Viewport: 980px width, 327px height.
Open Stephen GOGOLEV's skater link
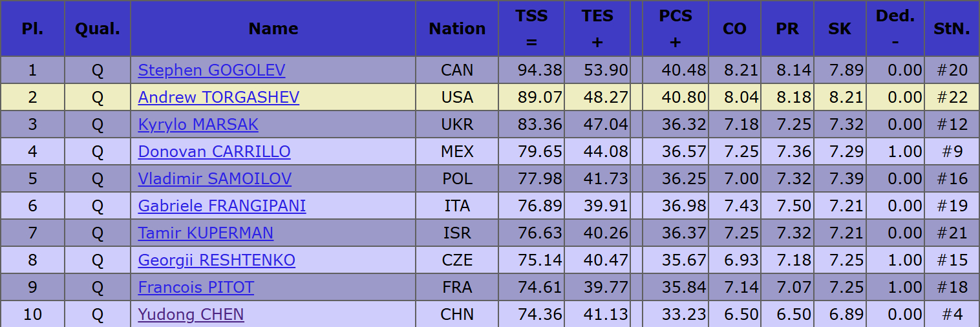(211, 70)
